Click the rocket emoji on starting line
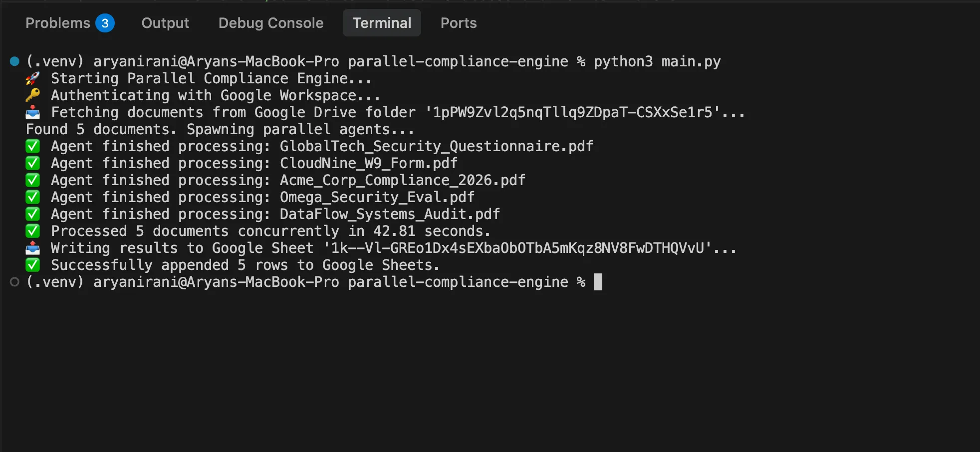 (32, 78)
